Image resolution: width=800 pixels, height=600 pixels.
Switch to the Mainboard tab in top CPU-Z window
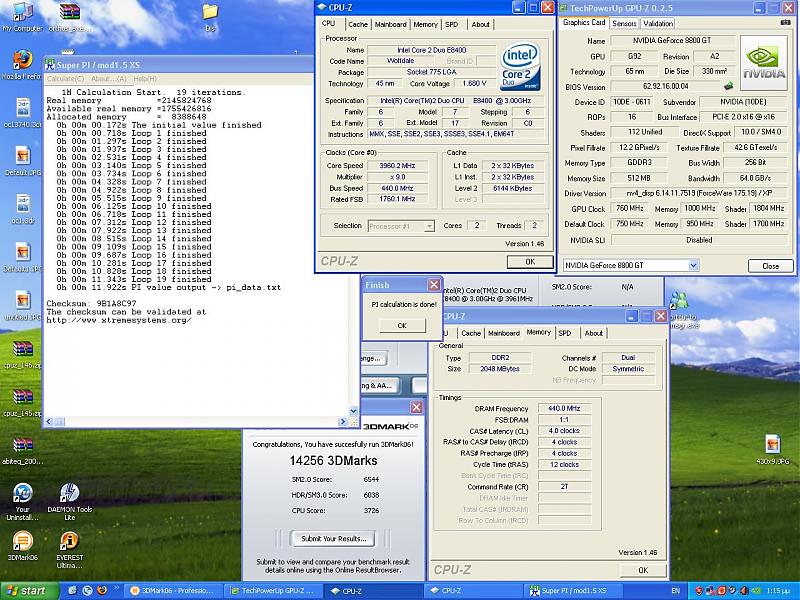(390, 24)
